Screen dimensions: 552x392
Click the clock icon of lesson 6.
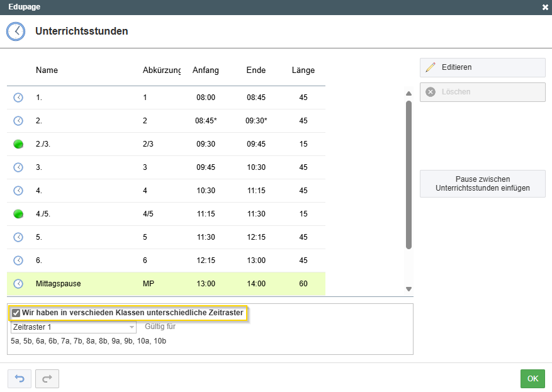click(x=18, y=260)
